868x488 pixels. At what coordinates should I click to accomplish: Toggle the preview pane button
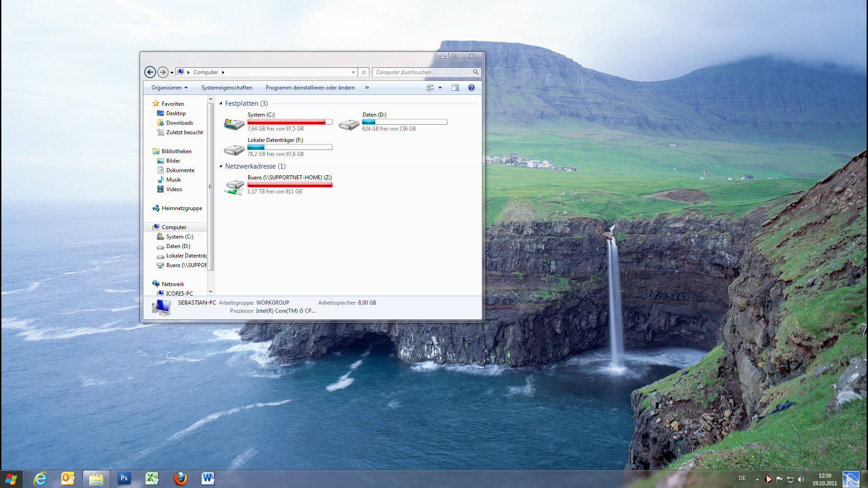[455, 88]
